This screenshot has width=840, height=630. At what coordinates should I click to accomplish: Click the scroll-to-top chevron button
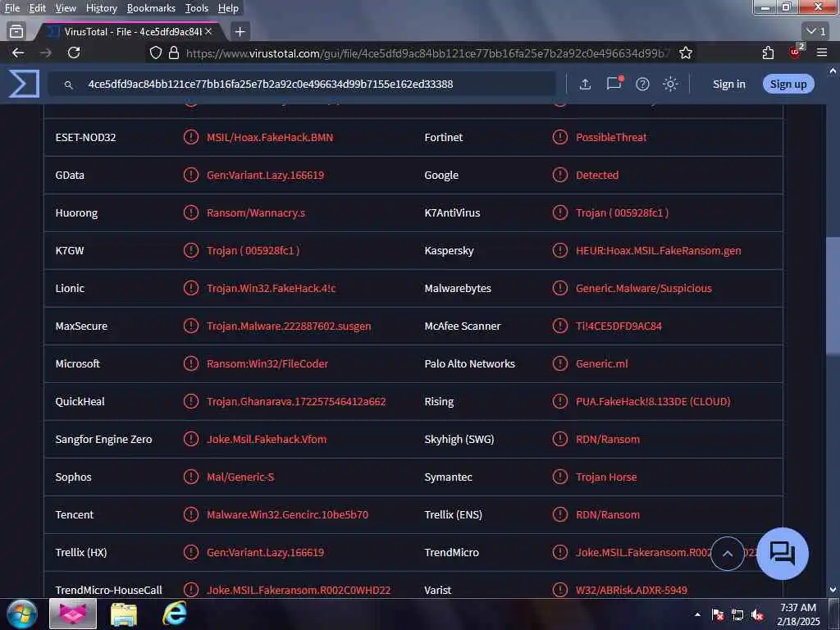727,554
